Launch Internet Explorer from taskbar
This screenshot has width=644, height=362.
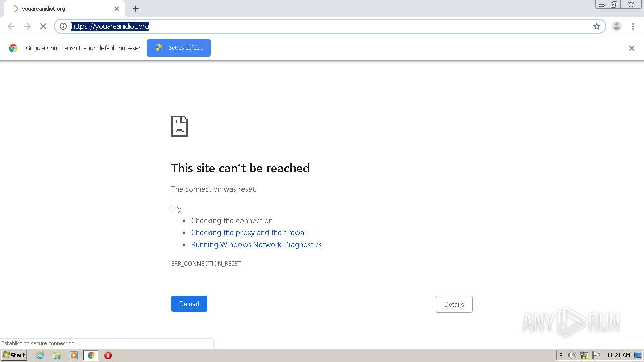(x=40, y=355)
